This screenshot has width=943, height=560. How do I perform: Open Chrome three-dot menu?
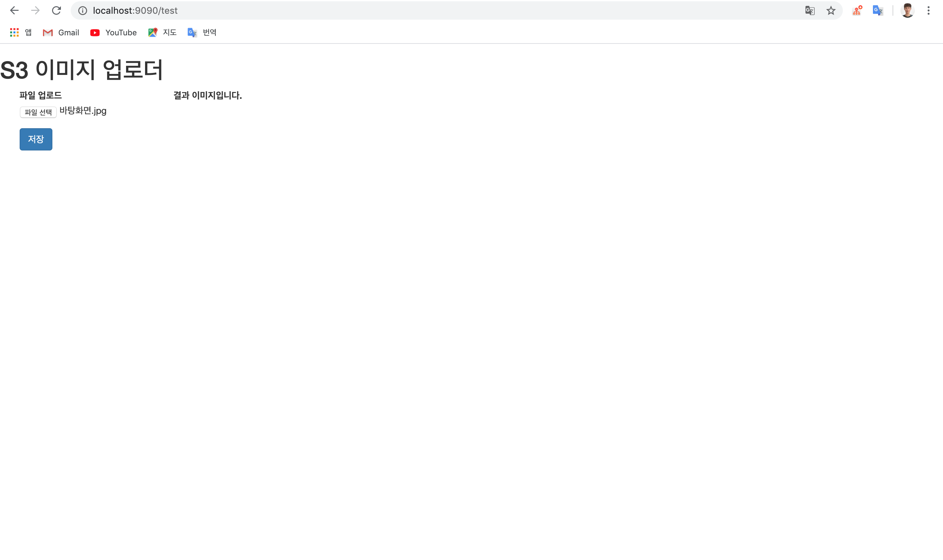click(x=929, y=10)
